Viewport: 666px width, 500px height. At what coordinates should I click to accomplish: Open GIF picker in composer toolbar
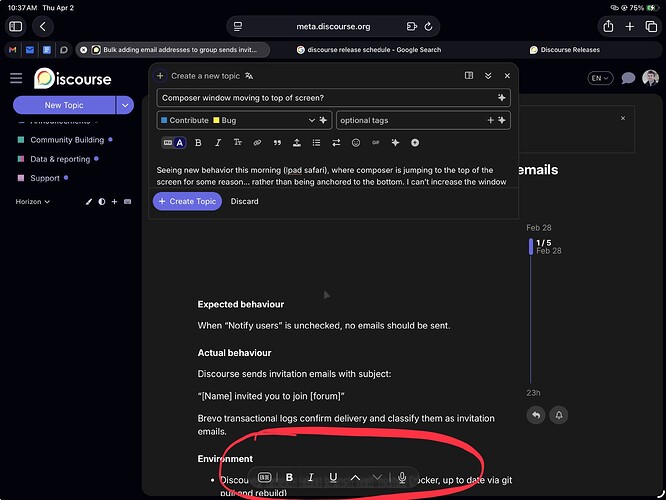pyautogui.click(x=375, y=143)
